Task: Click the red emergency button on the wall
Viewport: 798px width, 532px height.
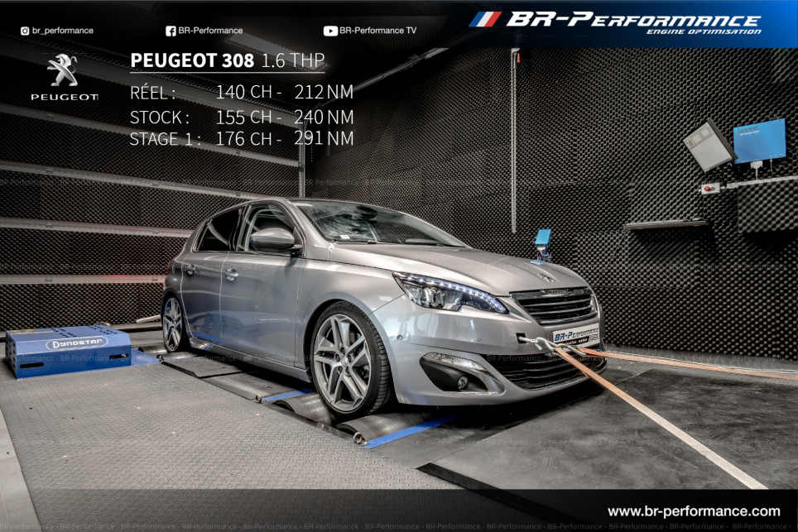Action: click(708, 188)
